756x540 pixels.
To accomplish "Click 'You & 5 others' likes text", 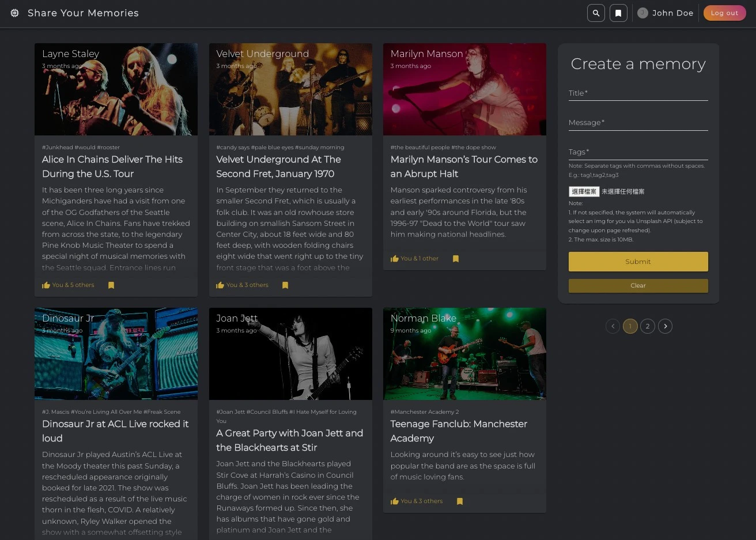I will click(x=73, y=285).
